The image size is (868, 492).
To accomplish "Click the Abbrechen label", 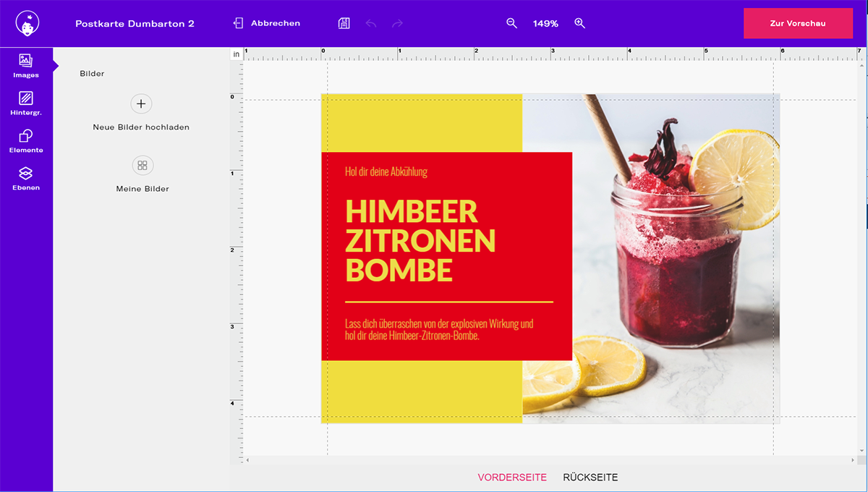I will [276, 23].
